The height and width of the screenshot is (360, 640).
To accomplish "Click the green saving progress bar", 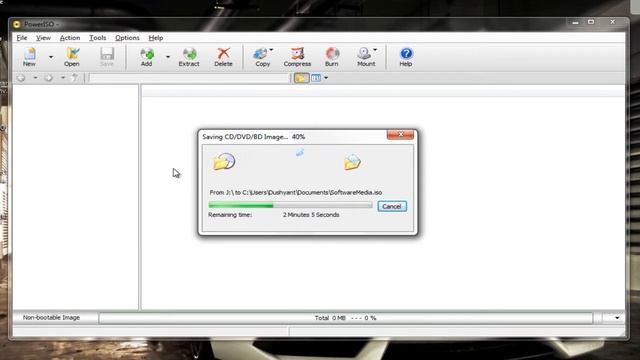I will pos(290,205).
